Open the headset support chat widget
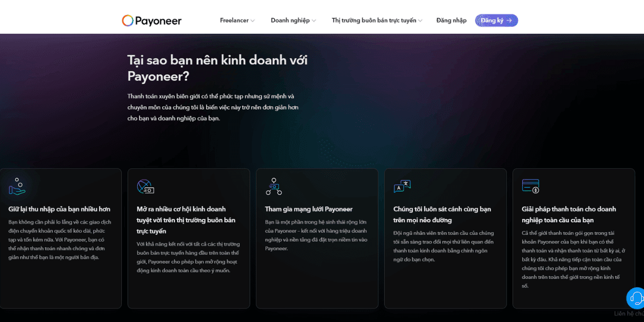The height and width of the screenshot is (322, 644). [x=636, y=298]
